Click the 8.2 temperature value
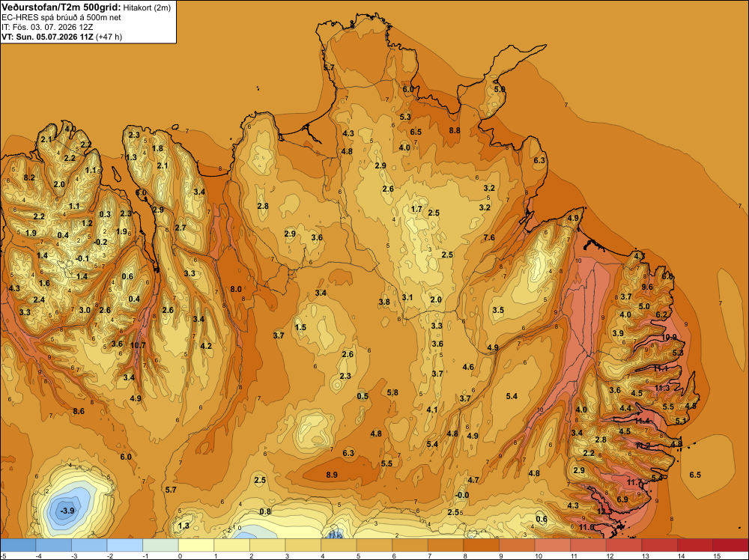Image resolution: width=749 pixels, height=560 pixels. click(x=29, y=177)
